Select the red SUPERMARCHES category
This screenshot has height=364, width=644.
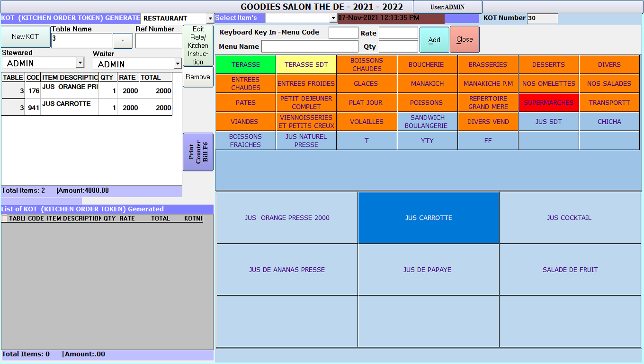point(548,102)
